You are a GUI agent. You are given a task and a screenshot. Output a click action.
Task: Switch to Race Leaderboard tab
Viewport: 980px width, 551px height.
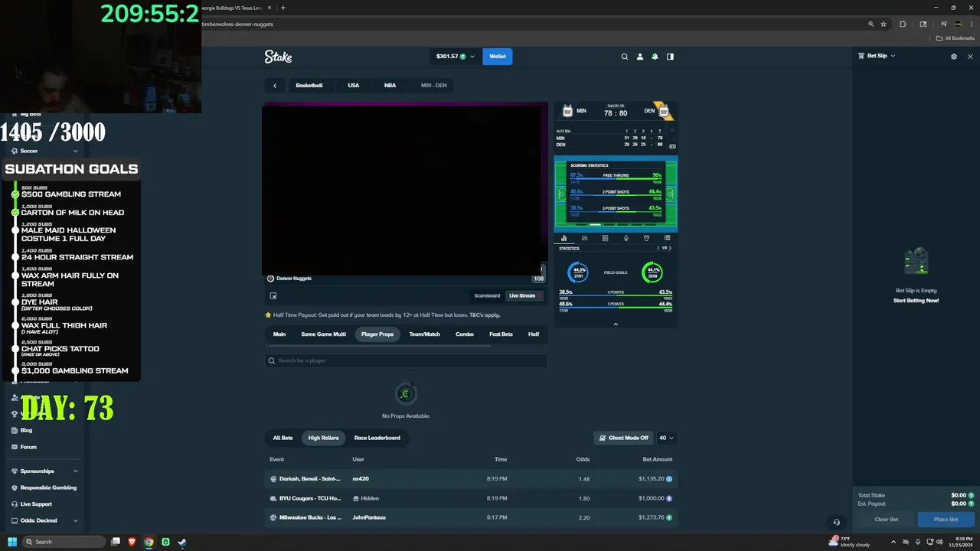[377, 438]
